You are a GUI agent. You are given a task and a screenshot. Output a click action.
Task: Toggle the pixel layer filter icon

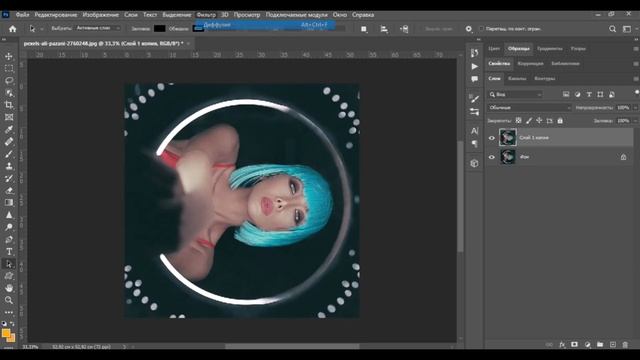566,94
